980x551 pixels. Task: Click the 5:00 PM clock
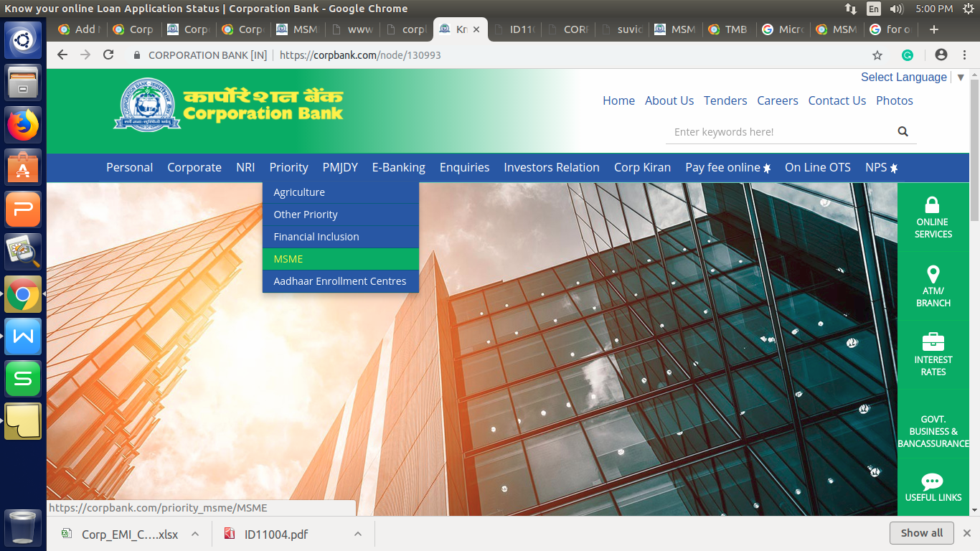tap(934, 9)
